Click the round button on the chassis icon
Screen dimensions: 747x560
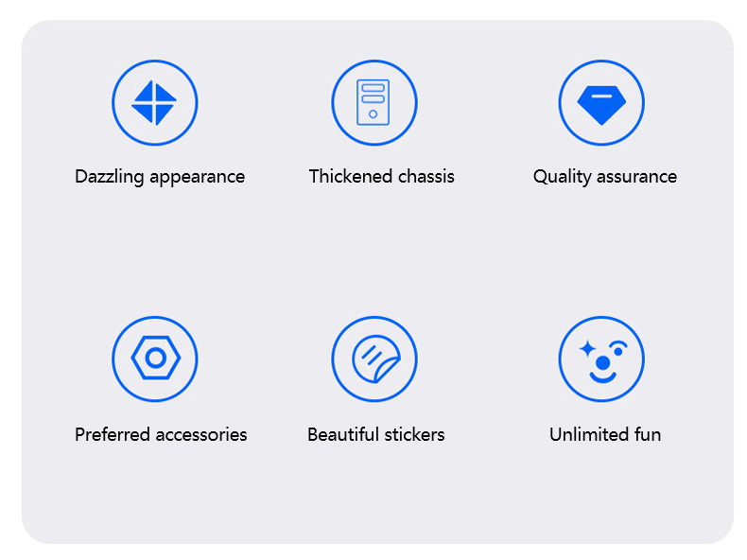click(x=373, y=114)
